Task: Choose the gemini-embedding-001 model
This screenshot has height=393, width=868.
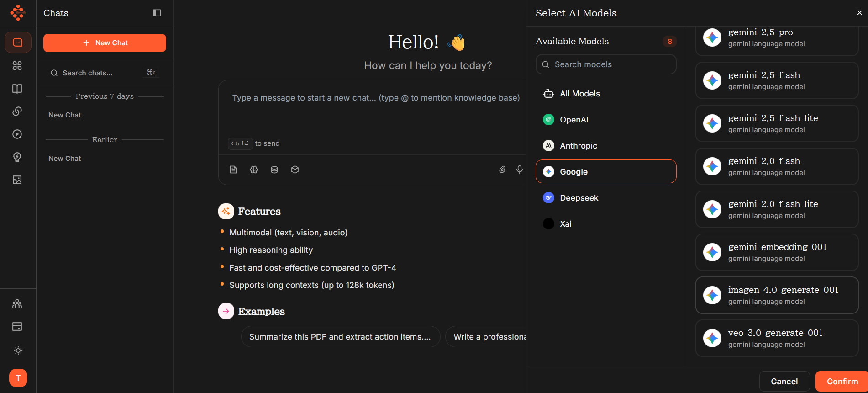Action: coord(777,252)
